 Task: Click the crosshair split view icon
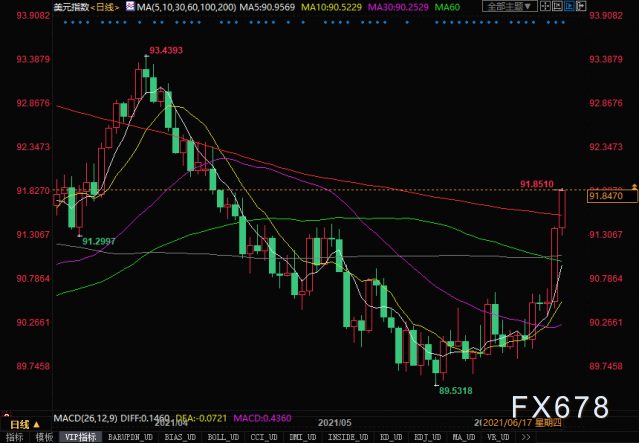[x=545, y=6]
